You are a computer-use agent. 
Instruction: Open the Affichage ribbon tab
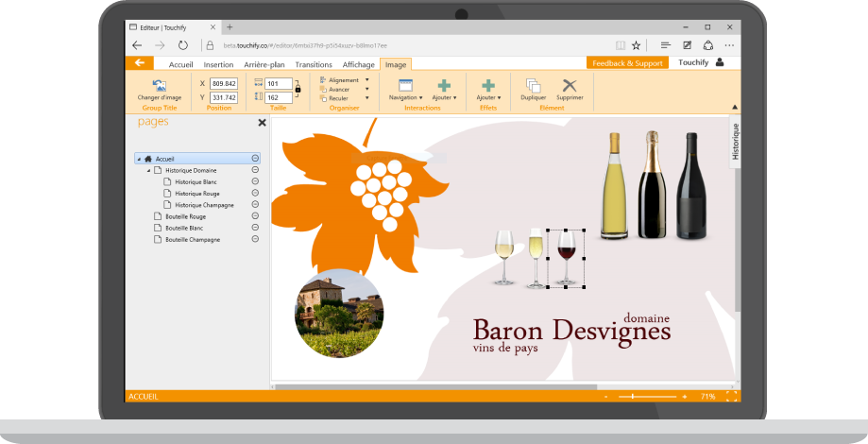[x=359, y=65]
